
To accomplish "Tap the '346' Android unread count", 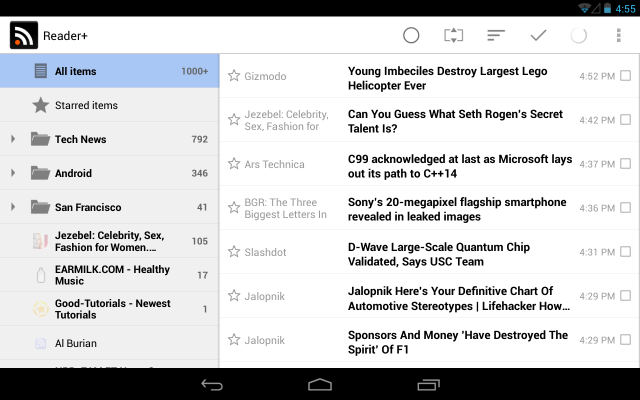I will [x=200, y=173].
